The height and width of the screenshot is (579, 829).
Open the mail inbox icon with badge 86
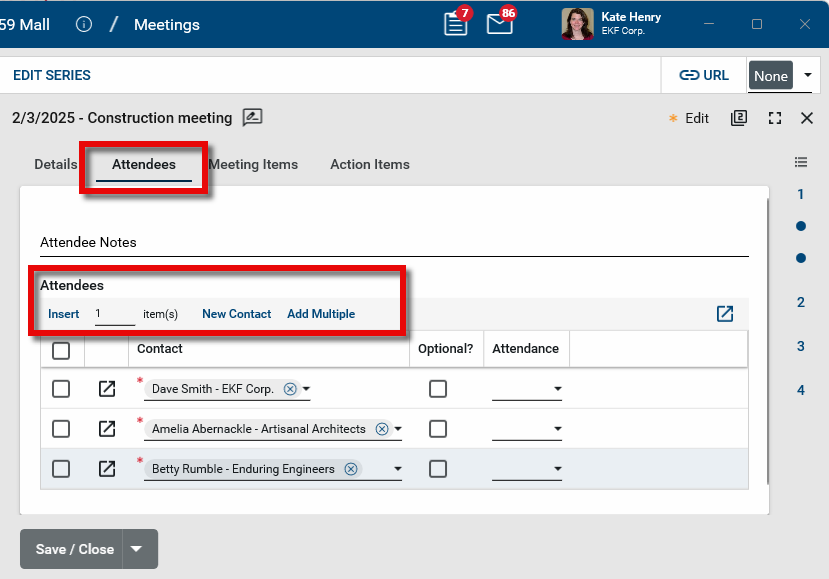499,24
